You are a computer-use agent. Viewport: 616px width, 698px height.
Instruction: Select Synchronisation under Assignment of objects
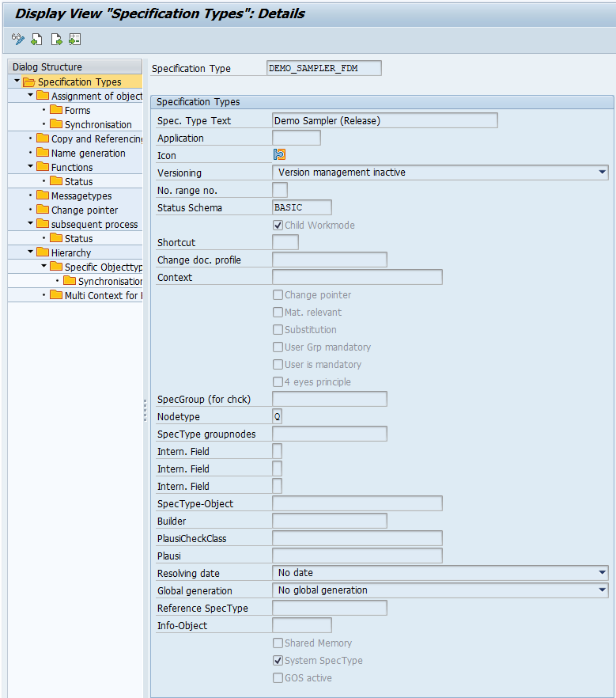(x=98, y=124)
